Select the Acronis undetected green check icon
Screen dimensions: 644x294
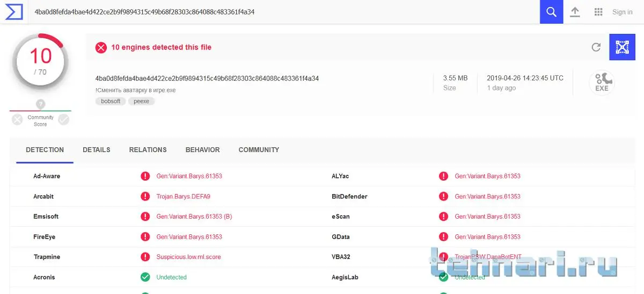(145, 277)
